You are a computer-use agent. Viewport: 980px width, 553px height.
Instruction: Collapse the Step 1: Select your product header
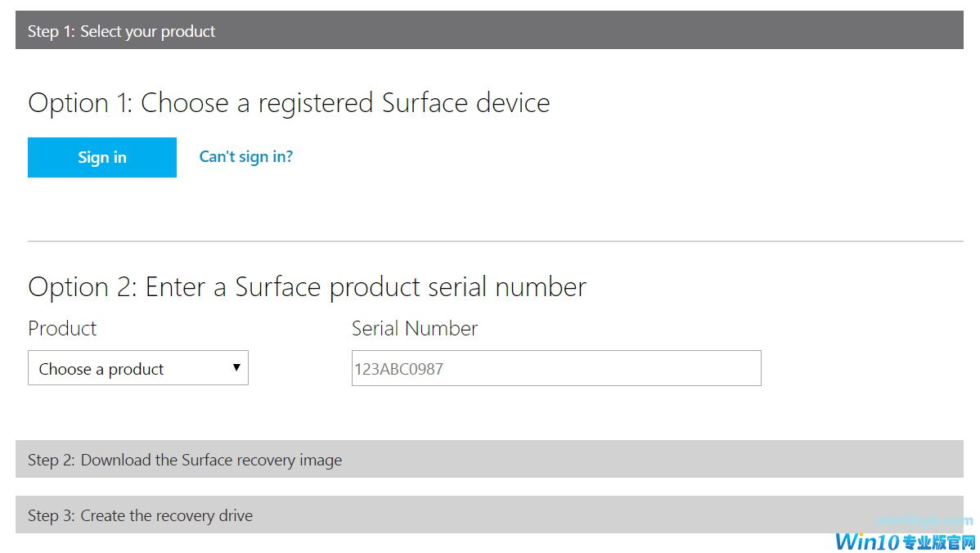click(489, 30)
